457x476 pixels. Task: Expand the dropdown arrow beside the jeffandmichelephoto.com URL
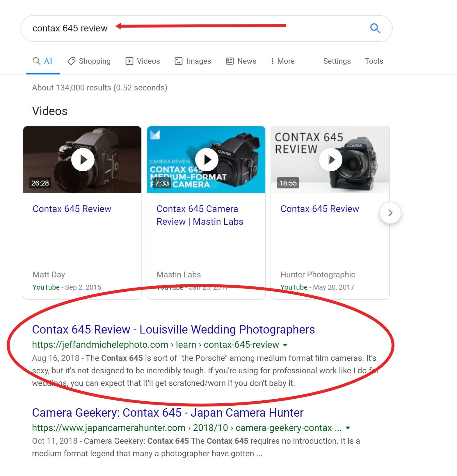pos(285,345)
